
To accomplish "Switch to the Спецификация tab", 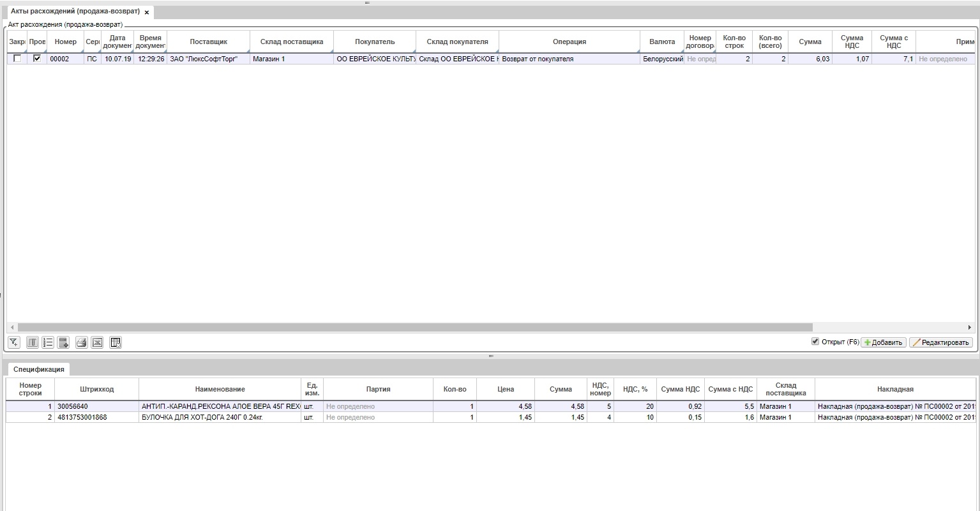I will point(39,370).
